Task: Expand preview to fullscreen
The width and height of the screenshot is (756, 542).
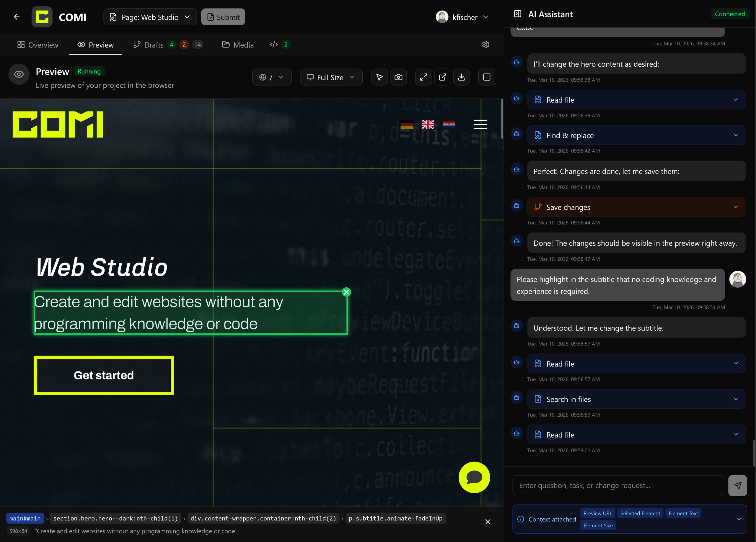Action: pos(424,77)
